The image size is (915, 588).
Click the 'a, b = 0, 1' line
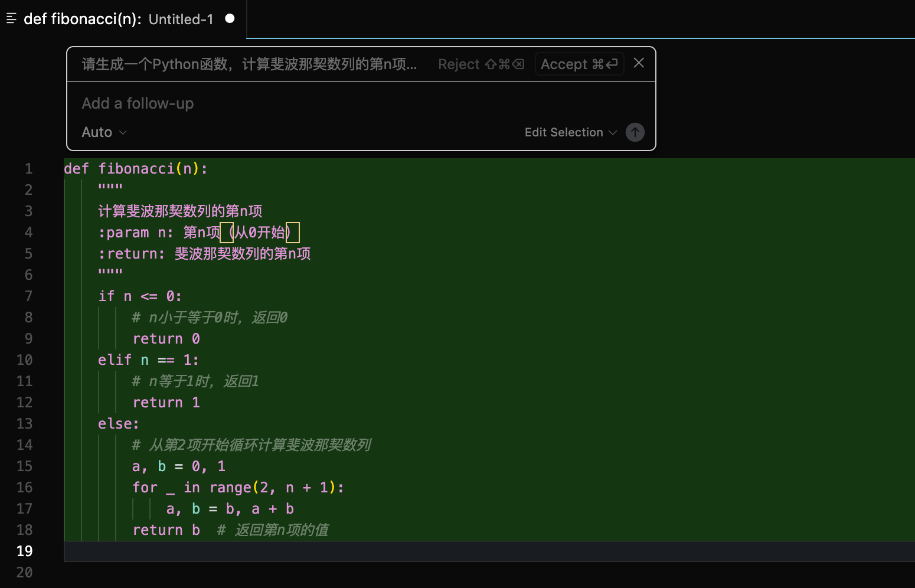coord(179,466)
